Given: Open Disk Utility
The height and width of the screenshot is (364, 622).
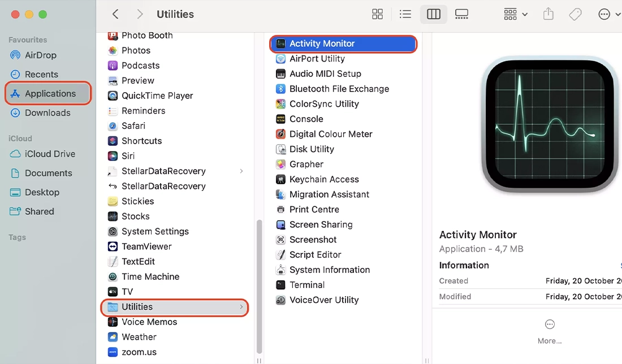Looking at the screenshot, I should (313, 149).
